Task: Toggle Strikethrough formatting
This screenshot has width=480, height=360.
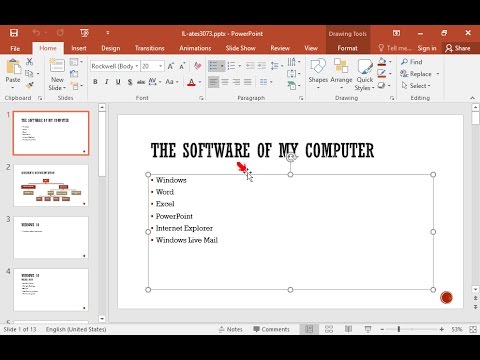Action: coord(141,82)
